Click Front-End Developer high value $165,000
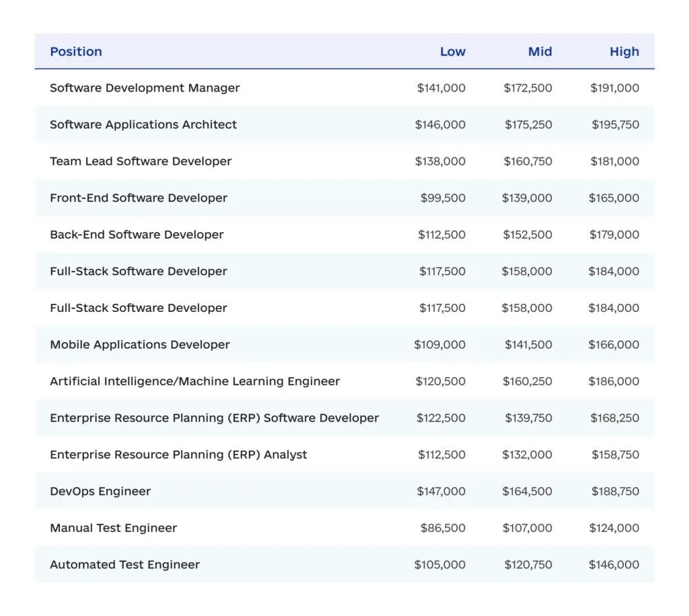 pyautogui.click(x=614, y=198)
